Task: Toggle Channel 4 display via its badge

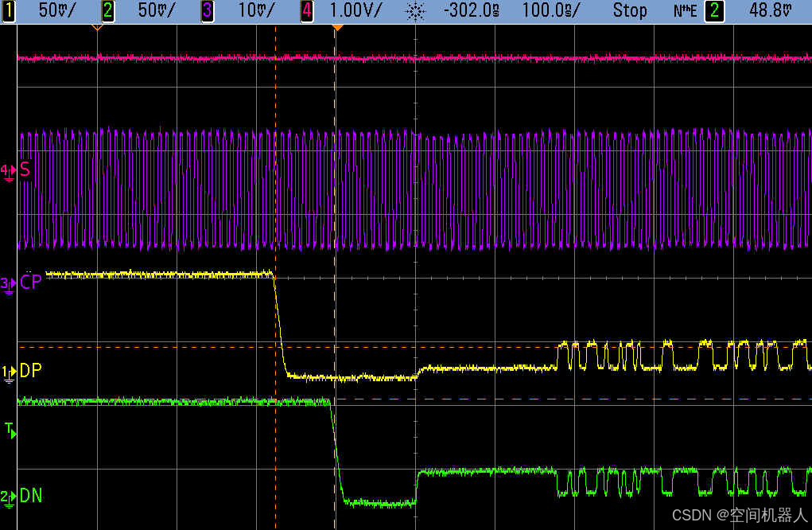Action: click(x=306, y=10)
